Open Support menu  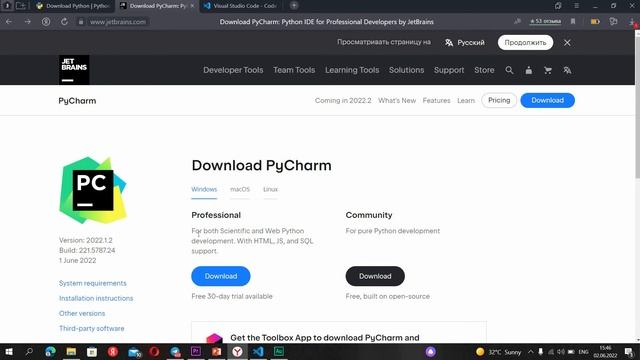coord(449,70)
